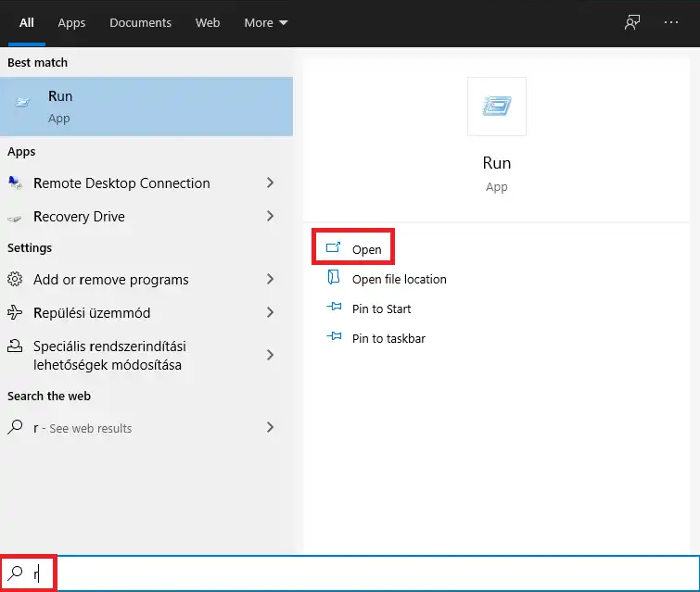Screen dimensions: 700x592
Task: Expand Remote Desktop Connection chevron
Action: [x=270, y=183]
